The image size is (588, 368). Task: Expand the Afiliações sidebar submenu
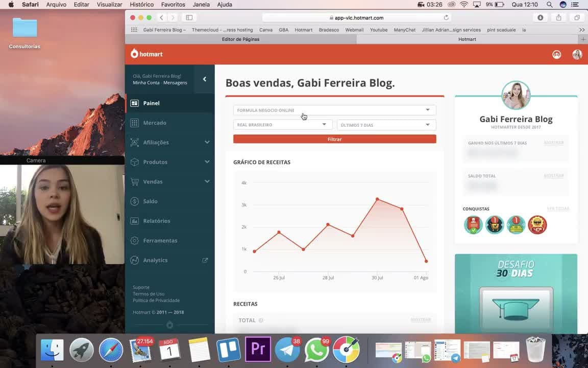(207, 142)
